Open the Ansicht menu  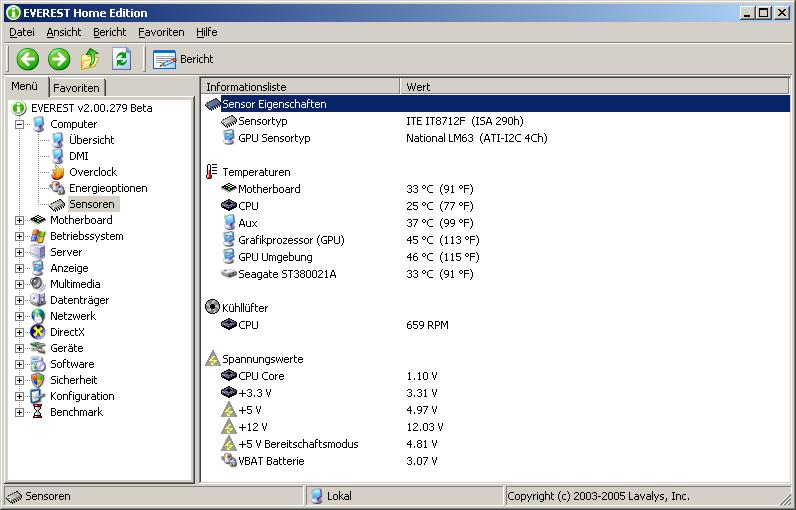click(63, 32)
